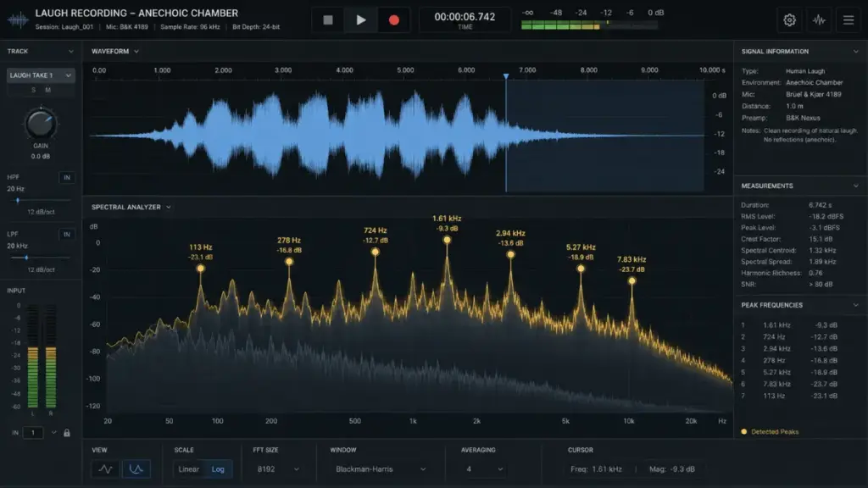Start recording with the red record button
The image size is (868, 488).
pos(394,20)
